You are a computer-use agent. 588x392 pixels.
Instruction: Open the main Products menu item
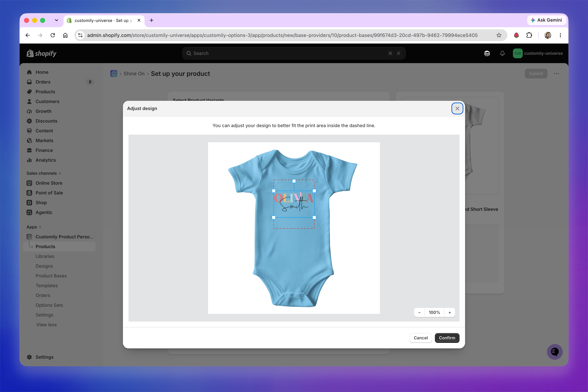(x=45, y=92)
